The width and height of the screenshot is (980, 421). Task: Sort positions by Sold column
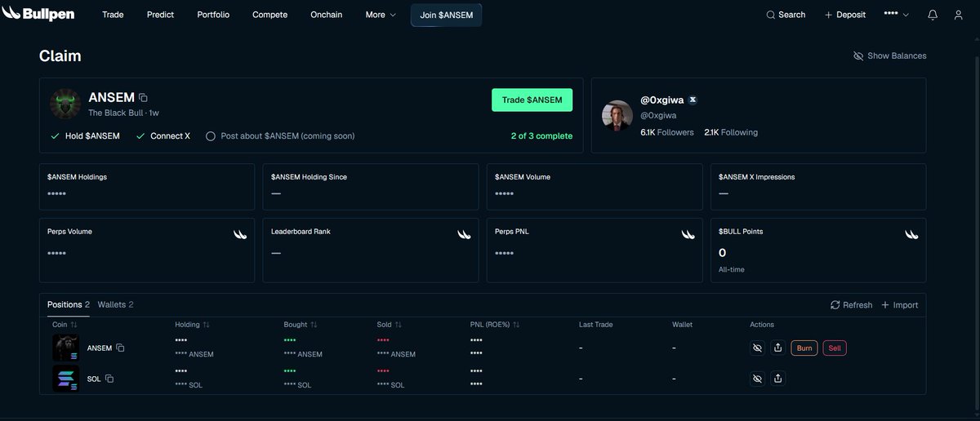coord(389,325)
